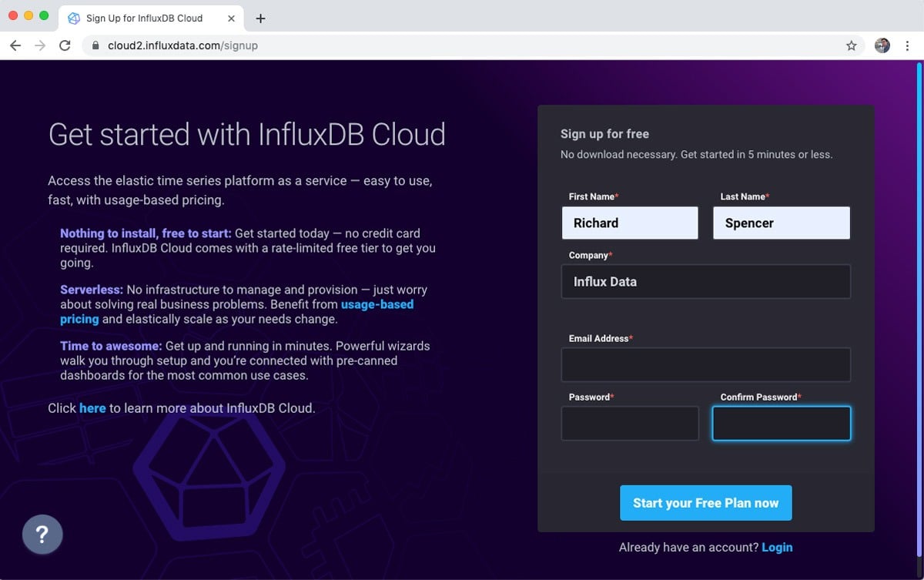This screenshot has width=924, height=580.
Task: Click the Password input field
Action: point(630,423)
